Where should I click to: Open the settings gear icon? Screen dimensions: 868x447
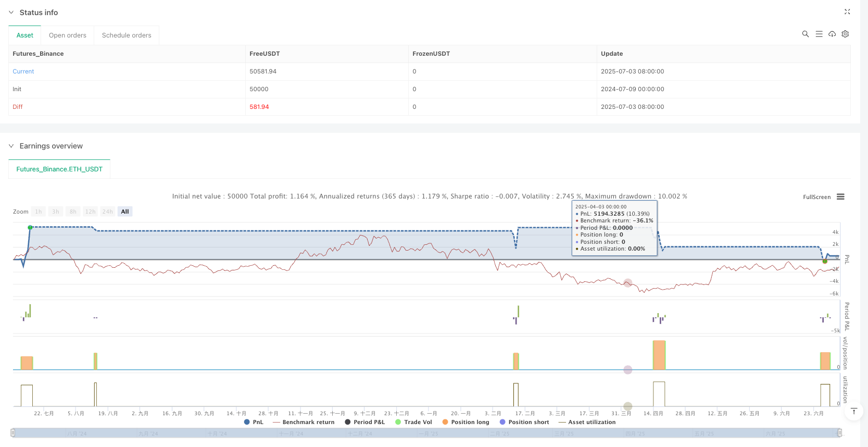point(845,34)
